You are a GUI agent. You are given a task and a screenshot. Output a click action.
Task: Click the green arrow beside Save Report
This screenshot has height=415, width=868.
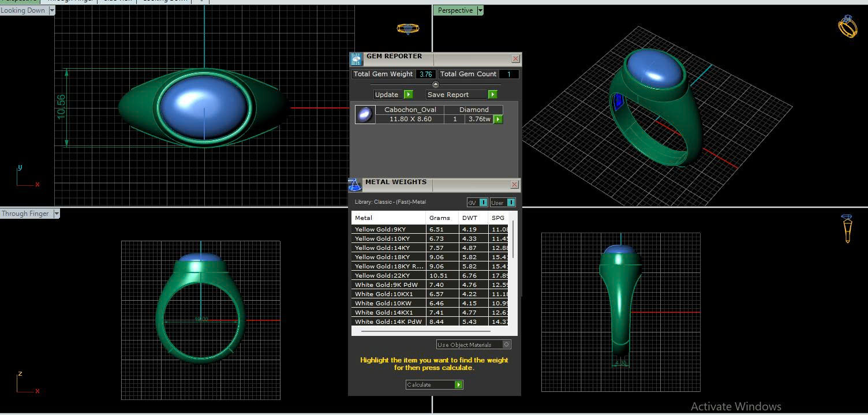pyautogui.click(x=492, y=95)
